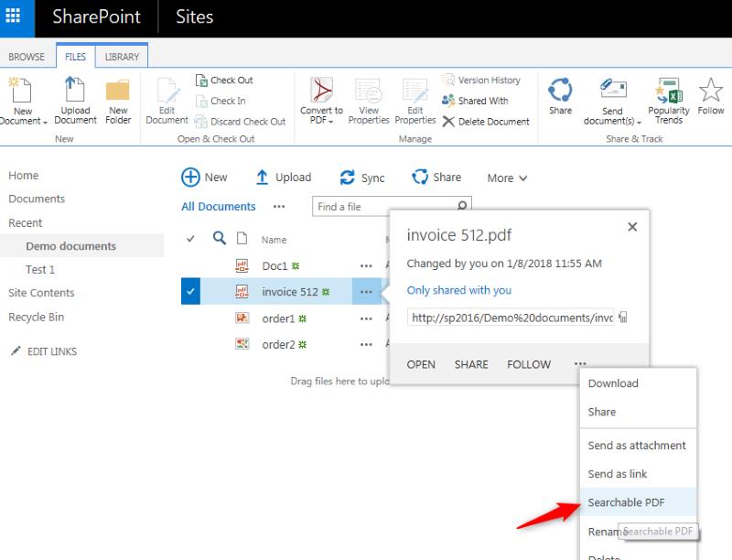The height and width of the screenshot is (560, 732).
Task: Close the invoice 512.pdf callout
Action: tap(632, 227)
